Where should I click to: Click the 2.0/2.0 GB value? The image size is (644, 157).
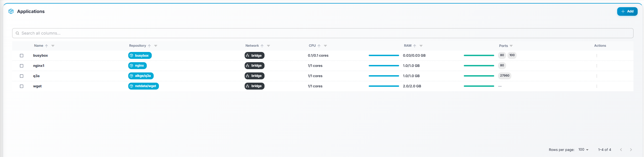point(412,86)
